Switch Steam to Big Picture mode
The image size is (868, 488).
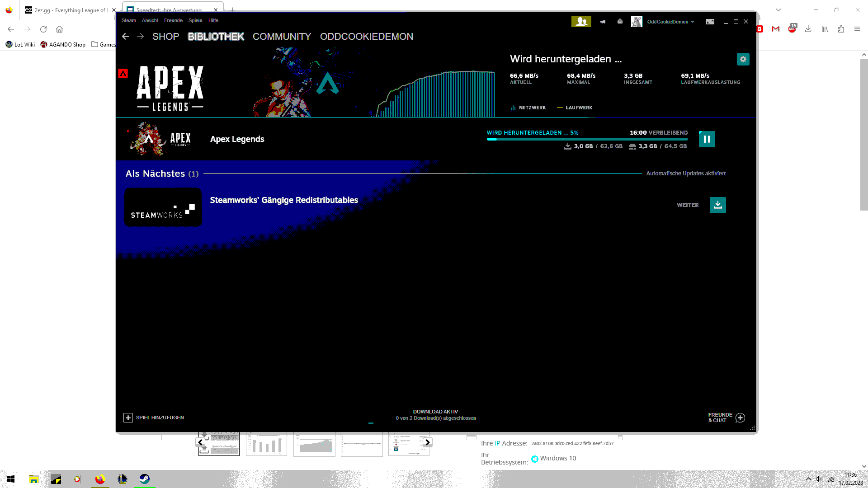coord(710,22)
